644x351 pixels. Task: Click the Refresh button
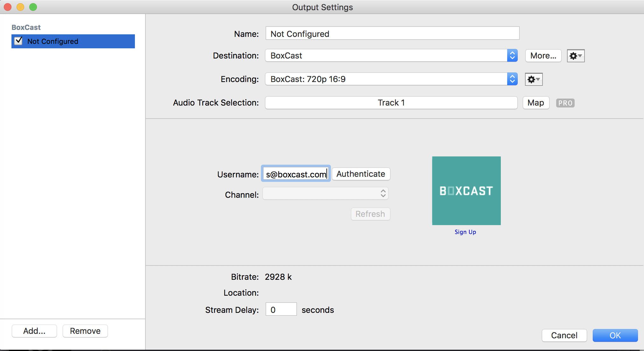(x=370, y=214)
